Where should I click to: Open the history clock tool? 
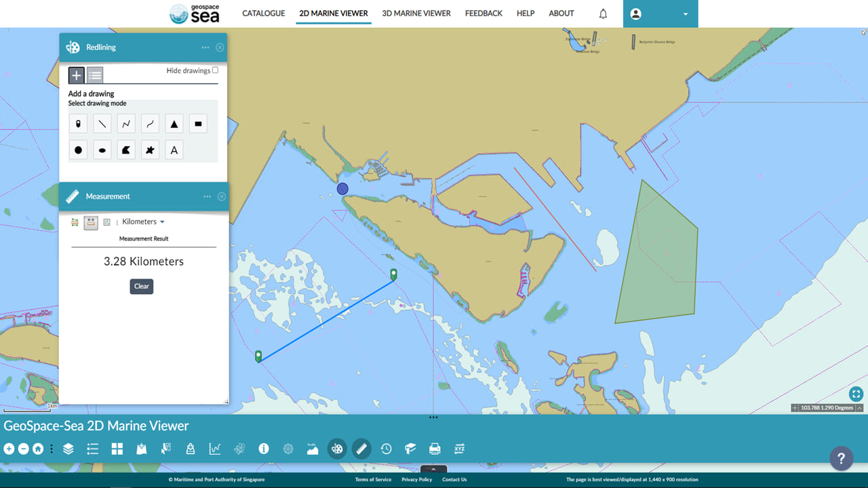click(386, 449)
